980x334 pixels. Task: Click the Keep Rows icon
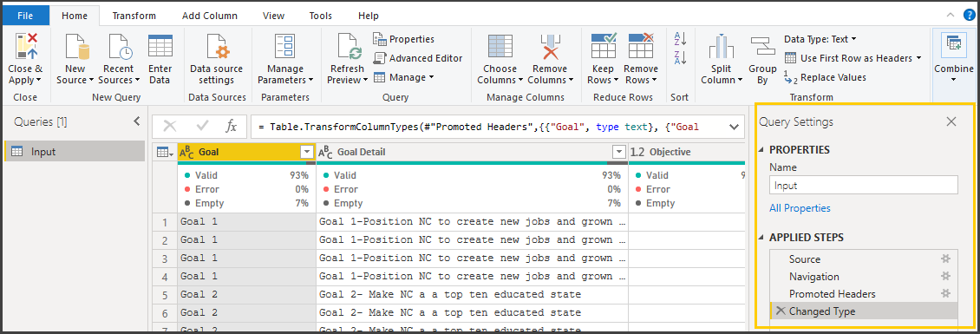pyautogui.click(x=603, y=46)
